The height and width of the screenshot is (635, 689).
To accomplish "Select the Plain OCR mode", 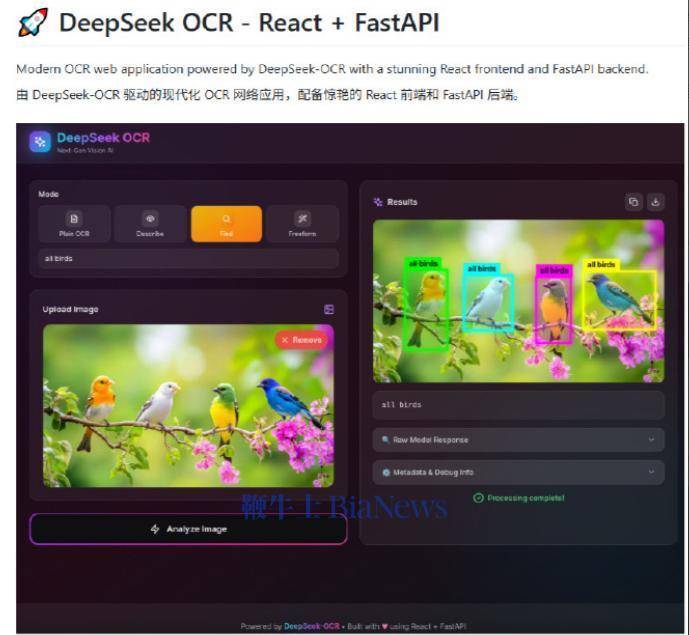I will [x=74, y=224].
